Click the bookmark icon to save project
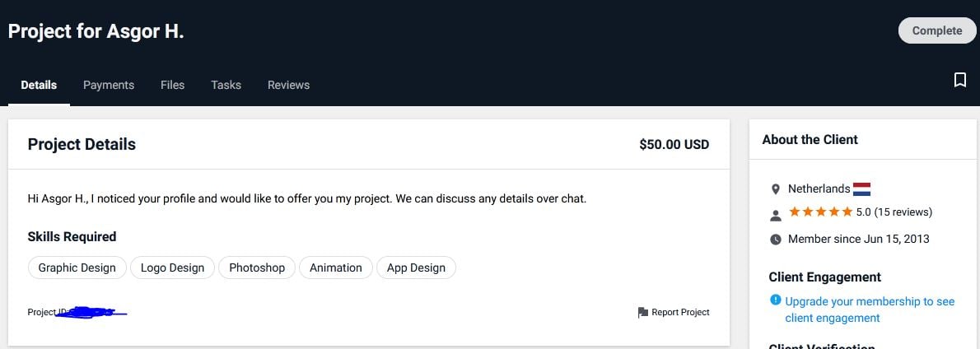 click(x=960, y=79)
